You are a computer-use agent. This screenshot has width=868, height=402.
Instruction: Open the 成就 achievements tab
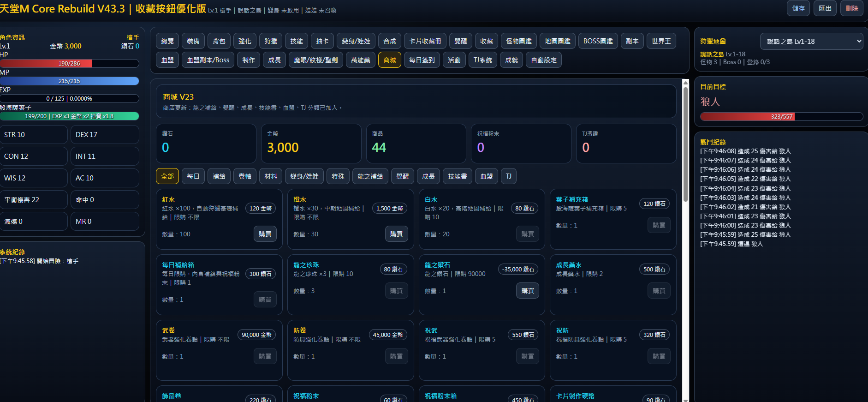(511, 60)
